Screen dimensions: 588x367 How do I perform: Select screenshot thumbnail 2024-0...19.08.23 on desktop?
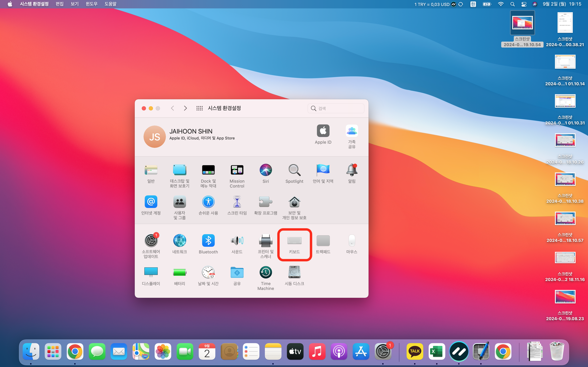565,297
